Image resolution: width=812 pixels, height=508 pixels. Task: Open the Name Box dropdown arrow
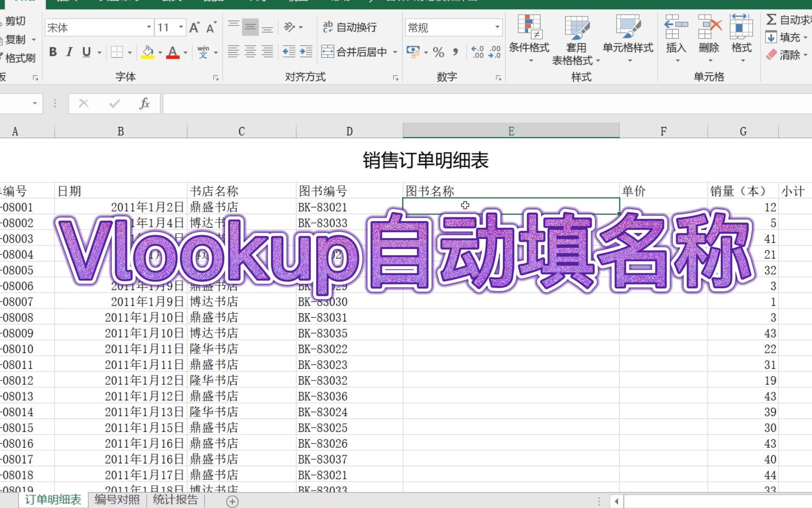click(35, 103)
